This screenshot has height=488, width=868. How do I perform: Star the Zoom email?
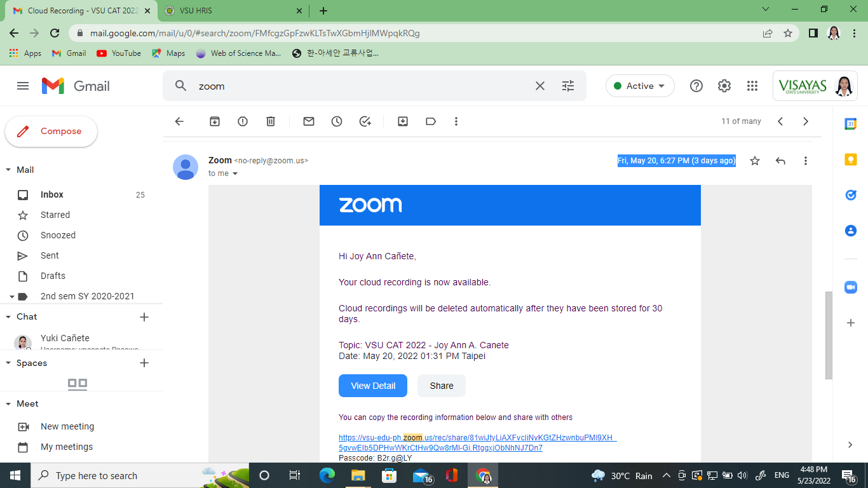click(x=755, y=161)
